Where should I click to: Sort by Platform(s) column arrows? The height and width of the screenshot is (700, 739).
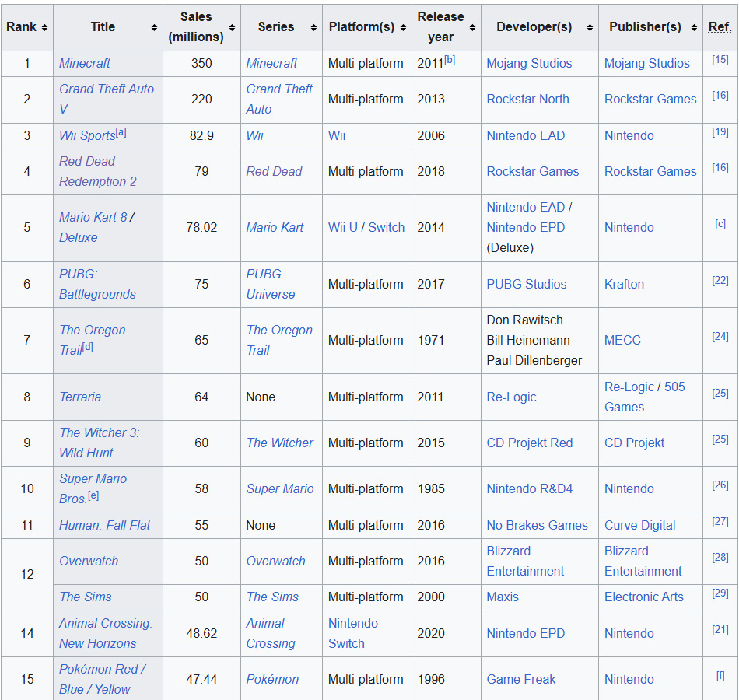403,27
